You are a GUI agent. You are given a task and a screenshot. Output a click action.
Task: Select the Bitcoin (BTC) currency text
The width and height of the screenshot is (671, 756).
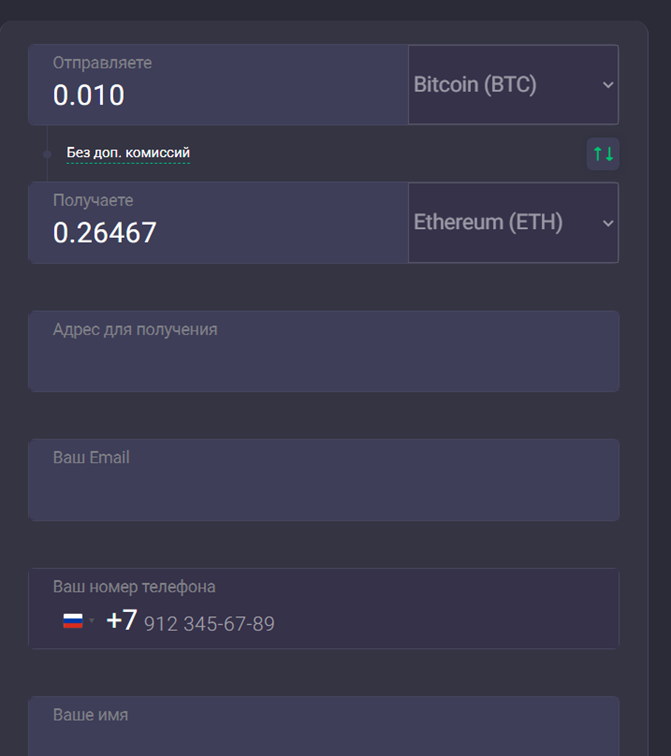[x=475, y=85]
